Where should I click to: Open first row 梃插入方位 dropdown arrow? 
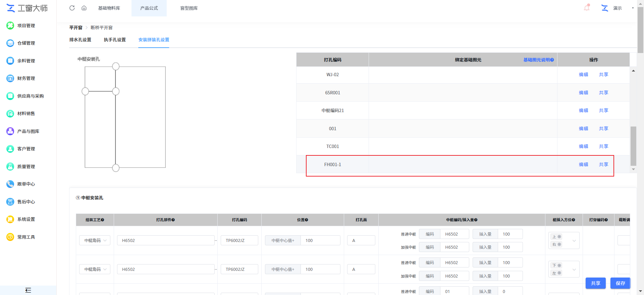[574, 241]
